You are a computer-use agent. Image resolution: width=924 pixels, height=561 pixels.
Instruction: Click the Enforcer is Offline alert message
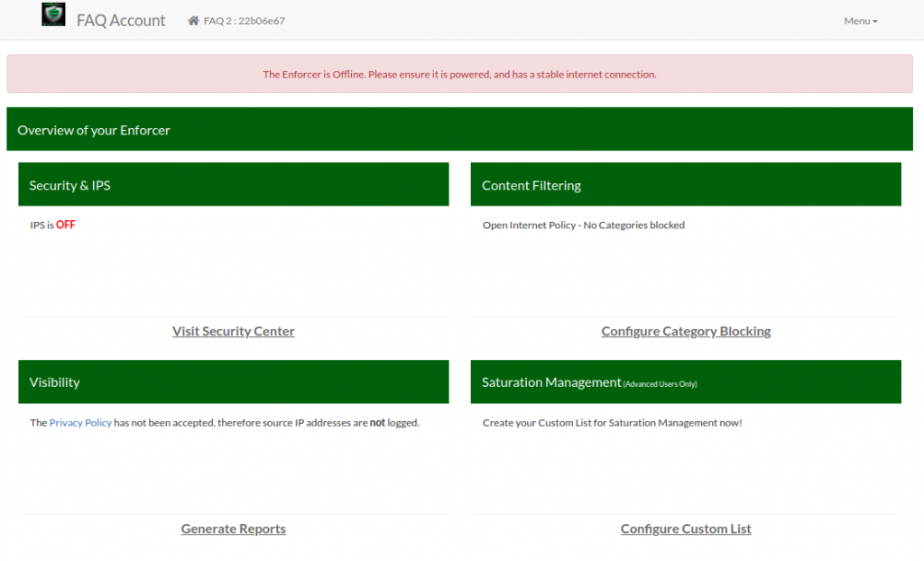coord(459,74)
